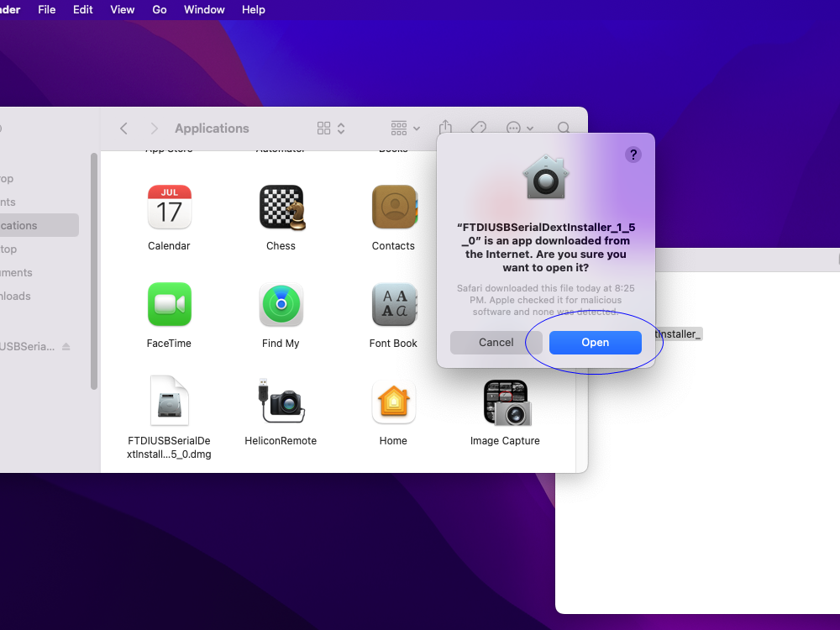Open the Group By dropdown in toolbar
This screenshot has height=630, width=840.
[406, 129]
